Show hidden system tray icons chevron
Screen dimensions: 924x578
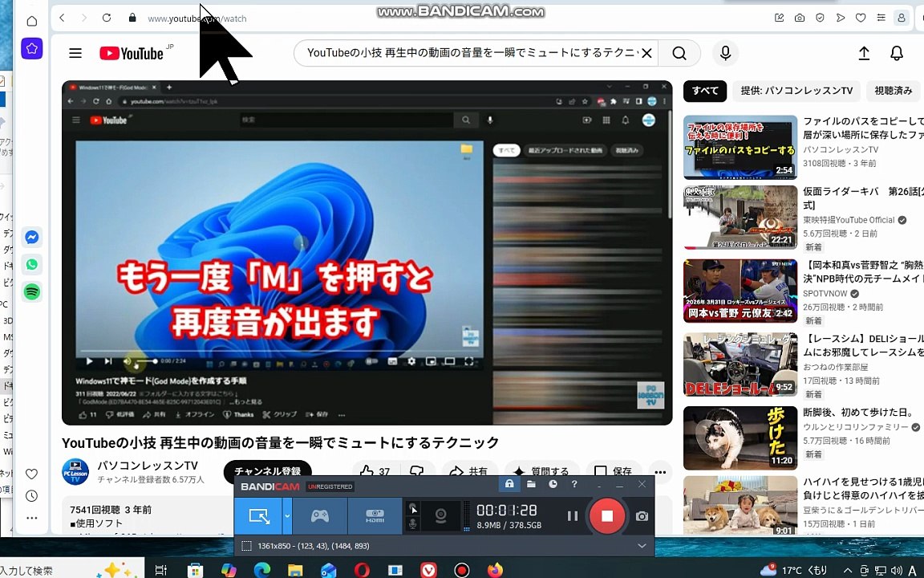[x=848, y=570]
